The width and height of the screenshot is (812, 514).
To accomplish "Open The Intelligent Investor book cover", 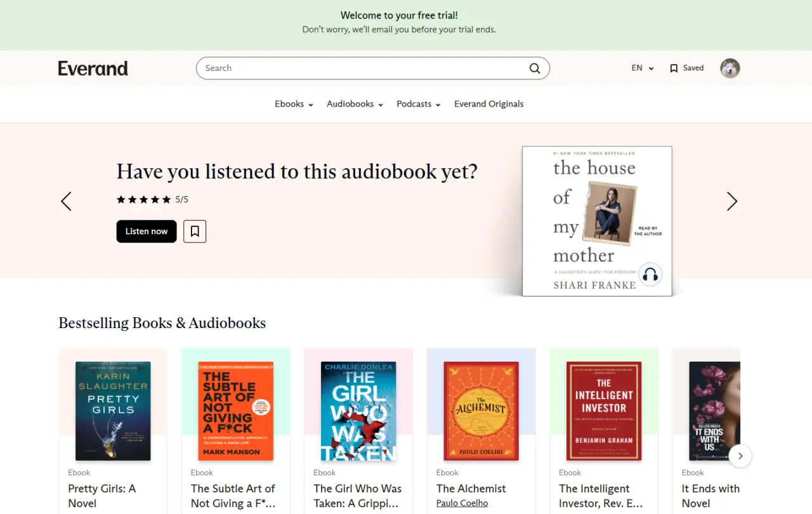I will 604,411.
